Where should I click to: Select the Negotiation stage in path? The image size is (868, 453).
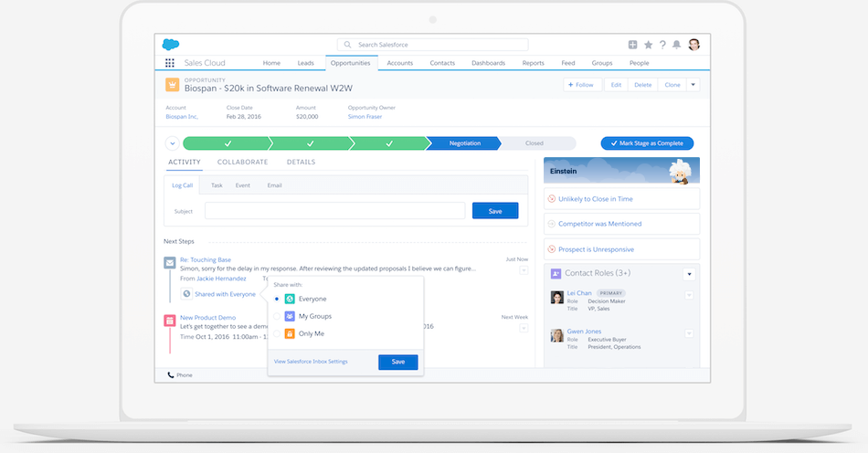(x=464, y=143)
